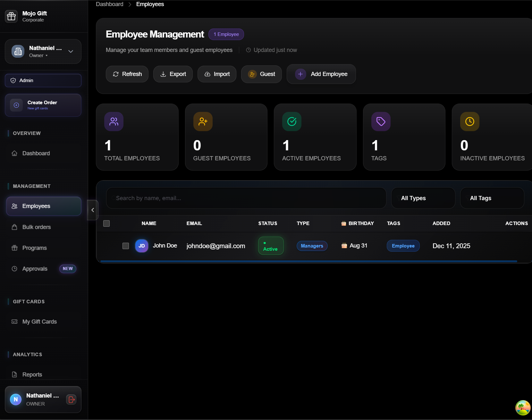Open Bulk orders in the sidebar
532x420 pixels.
43,227
